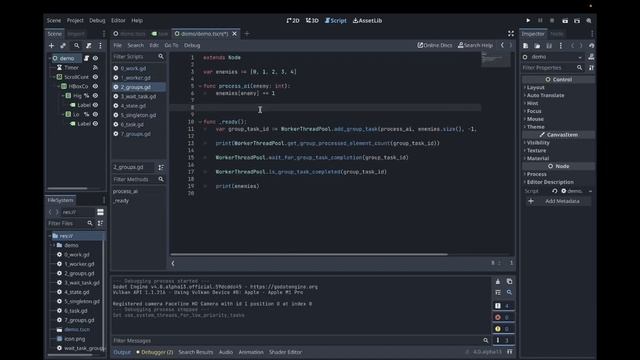Viewport: 640px width, 360px height.
Task: Toggle FileSystem split view mode
Action: click(x=100, y=212)
